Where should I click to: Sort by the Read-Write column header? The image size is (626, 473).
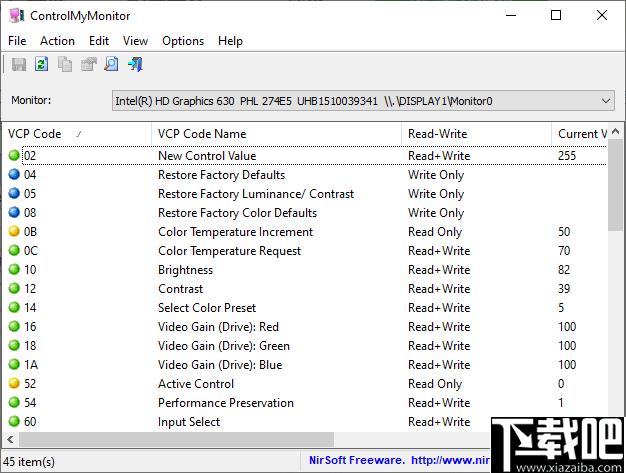point(477,134)
